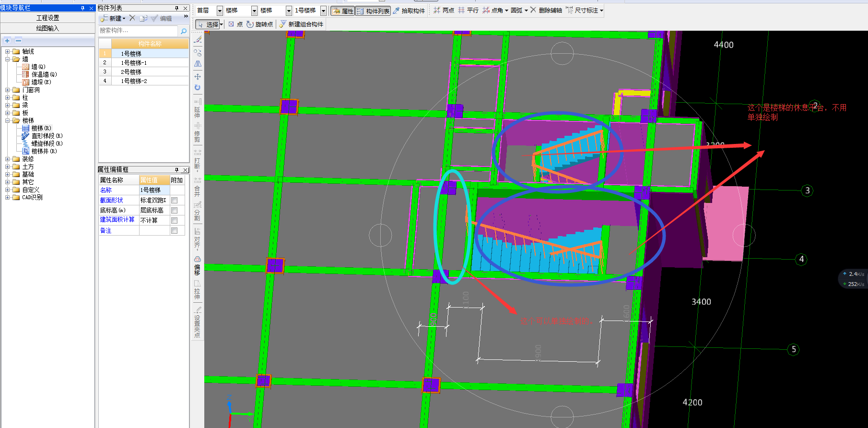Screen dimensions: 868x428
Task: Open the 点角 dropdown arrow
Action: point(506,10)
